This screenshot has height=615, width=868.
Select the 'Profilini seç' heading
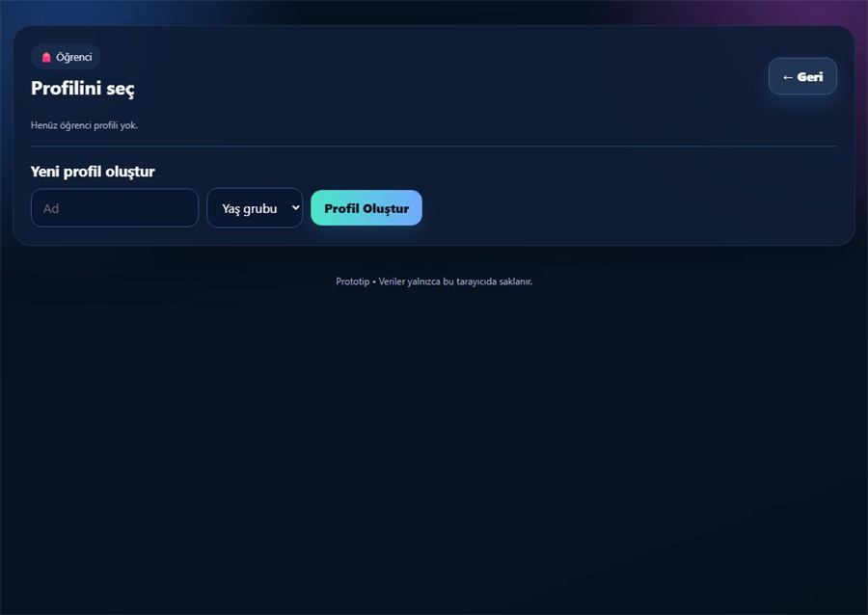coord(83,89)
